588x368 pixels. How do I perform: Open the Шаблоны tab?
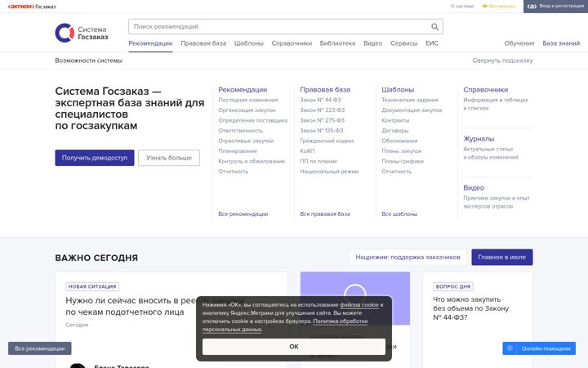click(x=248, y=43)
